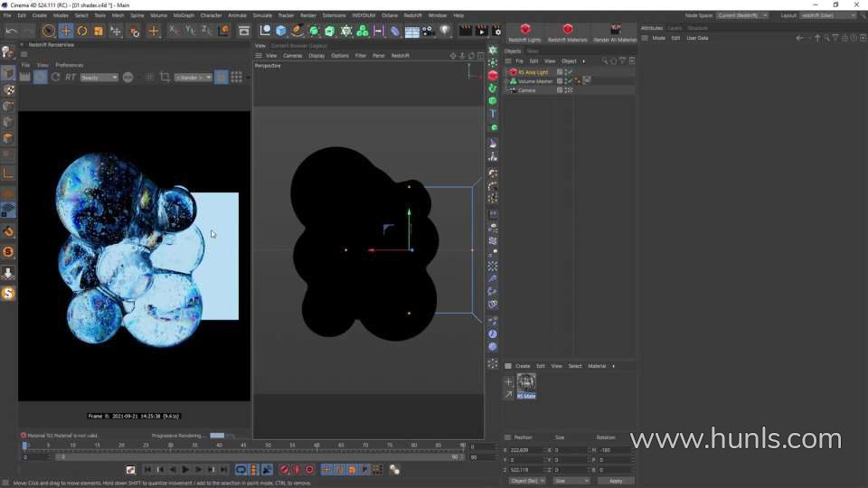Open the Object (Rel) coordinate dropdown

[x=526, y=481]
